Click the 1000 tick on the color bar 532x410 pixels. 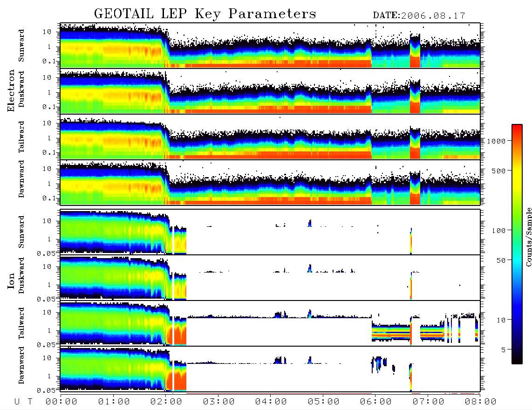[x=497, y=141]
